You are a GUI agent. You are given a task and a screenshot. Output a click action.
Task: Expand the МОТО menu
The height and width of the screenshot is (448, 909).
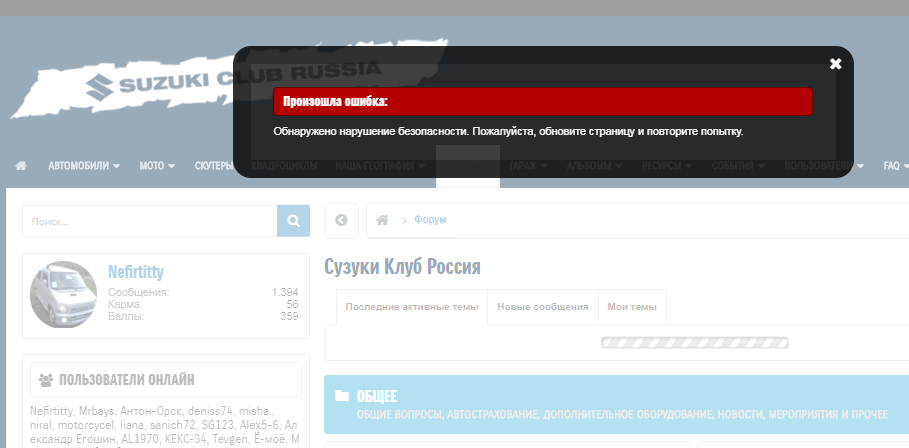pos(157,166)
